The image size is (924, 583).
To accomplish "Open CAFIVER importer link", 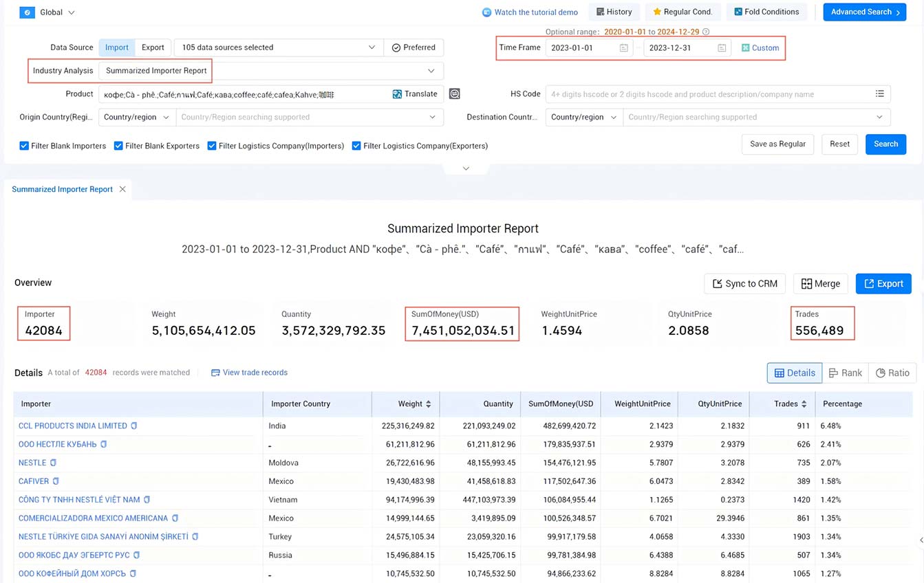I will coord(34,481).
